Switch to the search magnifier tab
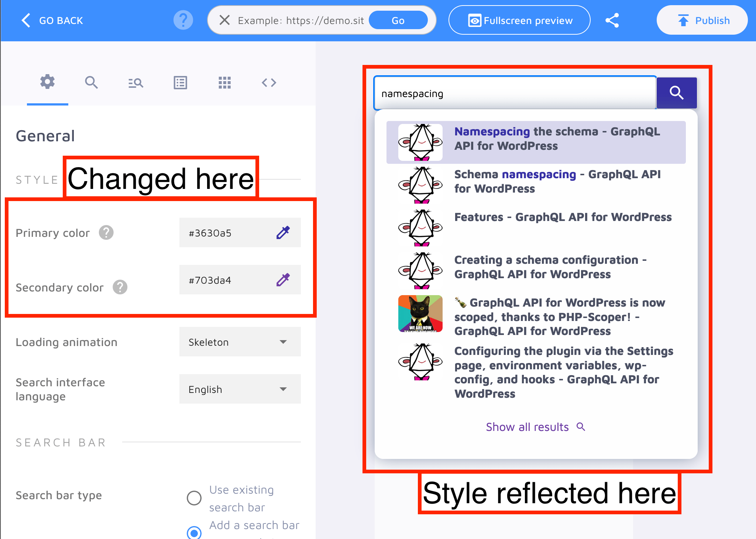This screenshot has width=756, height=539. coord(91,82)
